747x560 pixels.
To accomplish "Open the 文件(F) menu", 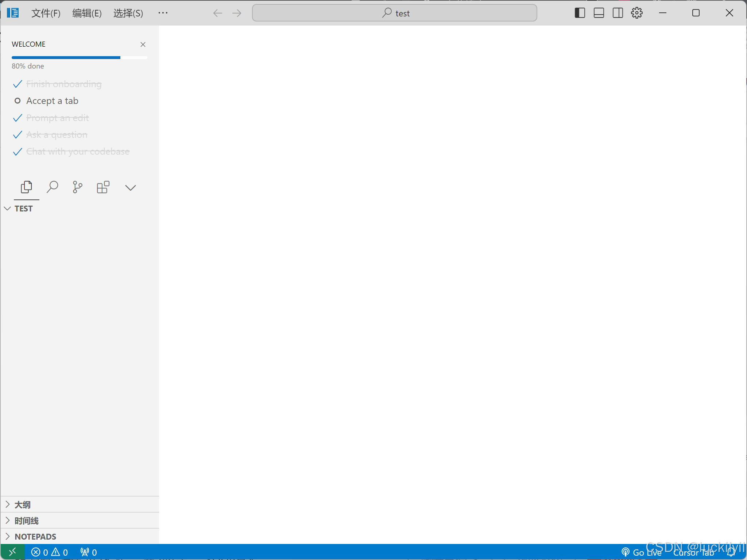I will tap(46, 13).
